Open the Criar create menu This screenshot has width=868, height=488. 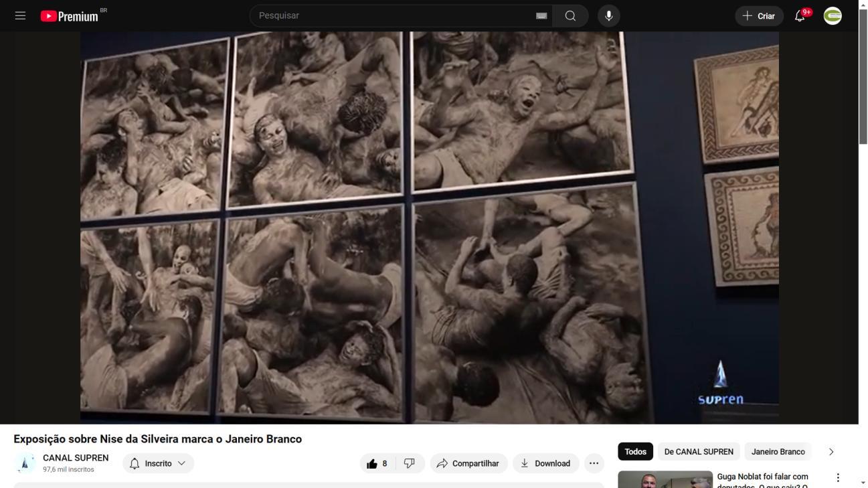pos(759,16)
